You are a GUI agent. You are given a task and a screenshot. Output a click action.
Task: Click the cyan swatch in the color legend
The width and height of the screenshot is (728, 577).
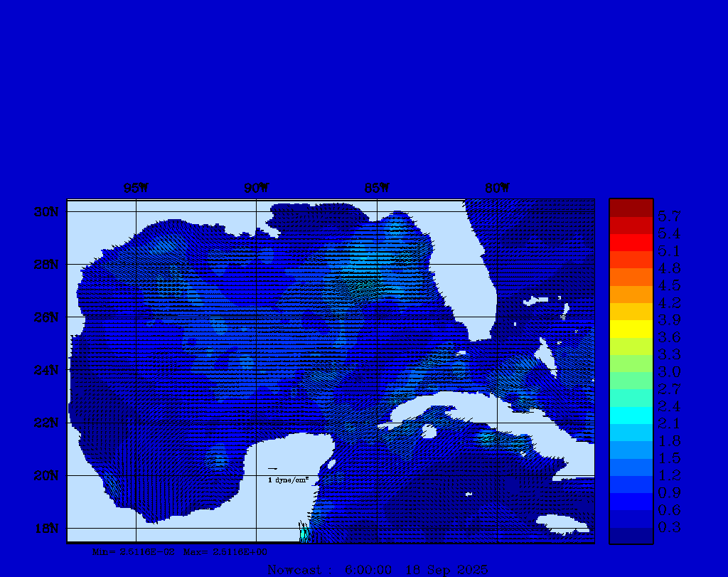point(631,415)
